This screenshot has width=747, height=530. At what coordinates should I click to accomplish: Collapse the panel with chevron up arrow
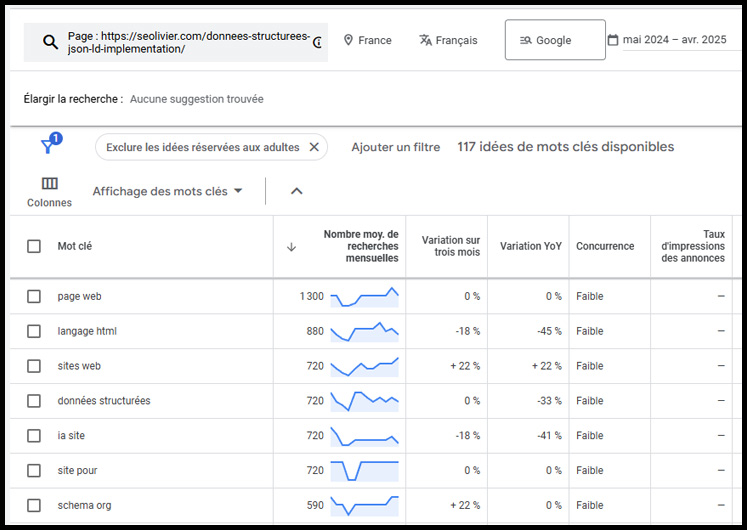297,191
